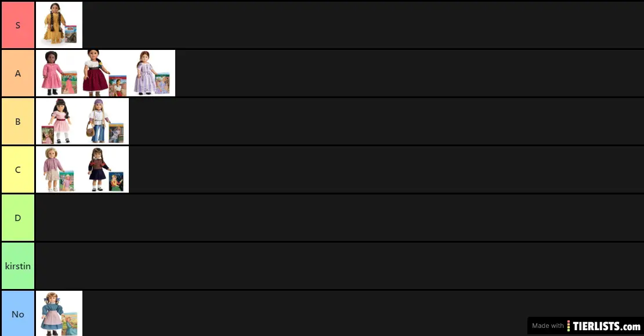Viewport: 644px width, 336px height.
Task: Select the braided doll in the navy skirt
Action: 105,169
